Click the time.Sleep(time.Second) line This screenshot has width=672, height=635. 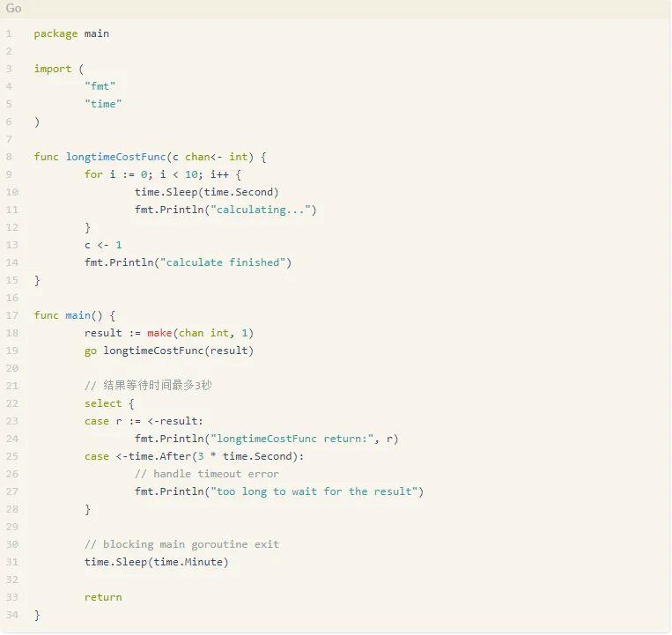(x=207, y=192)
